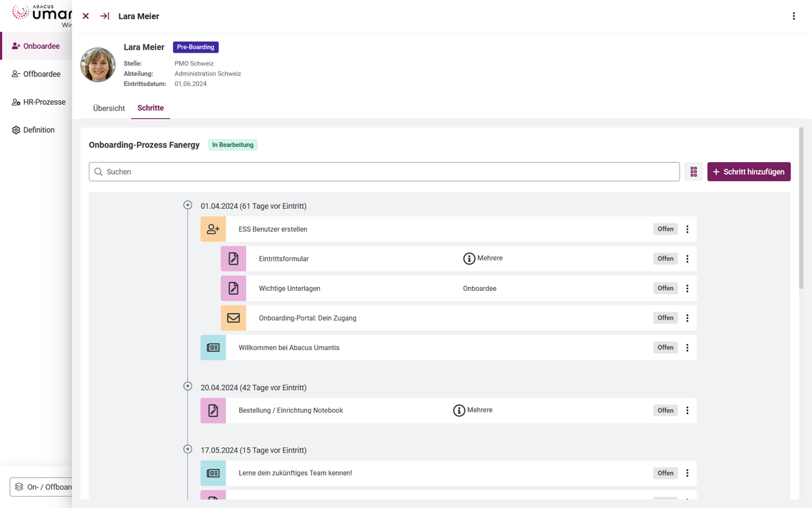This screenshot has height=508, width=812.
Task: Click the Willkommen bei Abacus Umantis news icon
Action: pyautogui.click(x=213, y=348)
